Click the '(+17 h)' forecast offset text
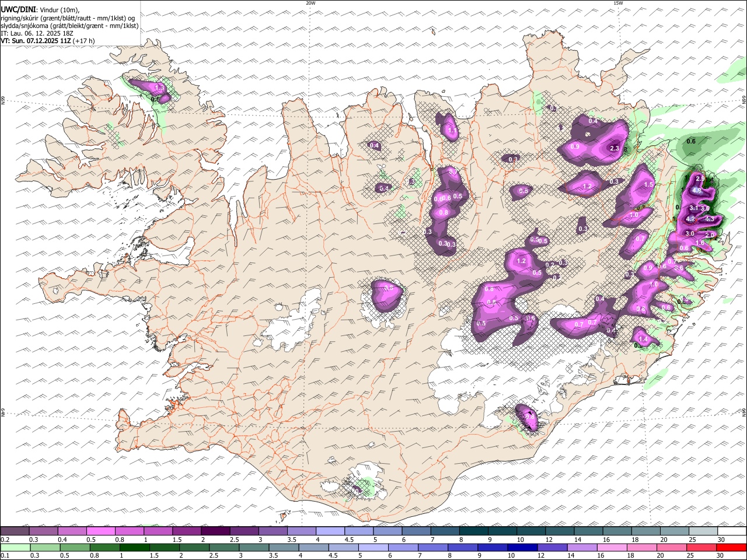Image resolution: width=747 pixels, height=560 pixels. tap(83, 41)
